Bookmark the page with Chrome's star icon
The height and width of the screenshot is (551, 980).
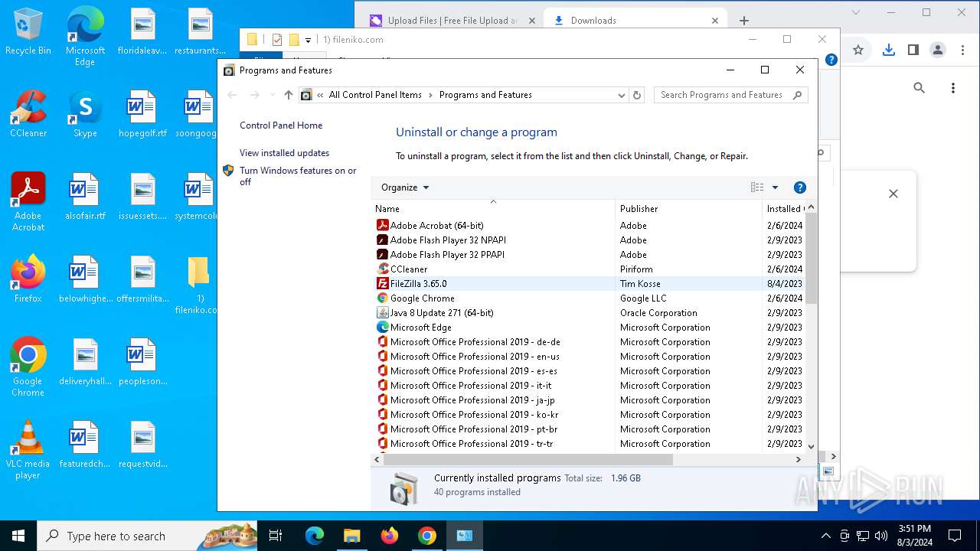click(858, 50)
